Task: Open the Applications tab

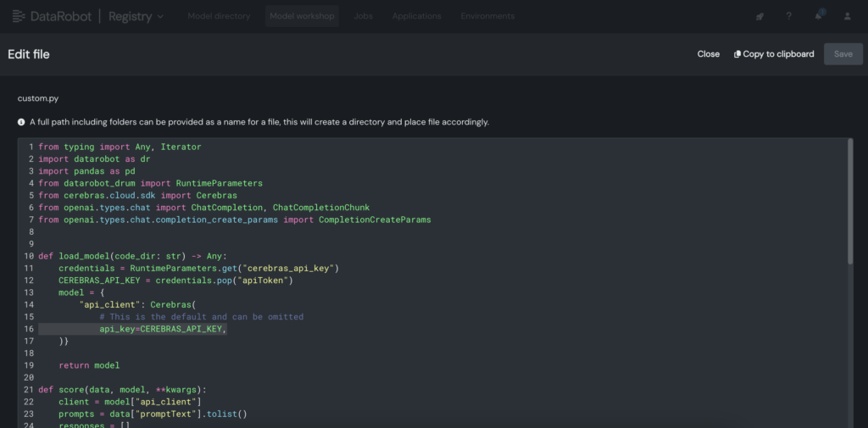Action: click(x=417, y=17)
